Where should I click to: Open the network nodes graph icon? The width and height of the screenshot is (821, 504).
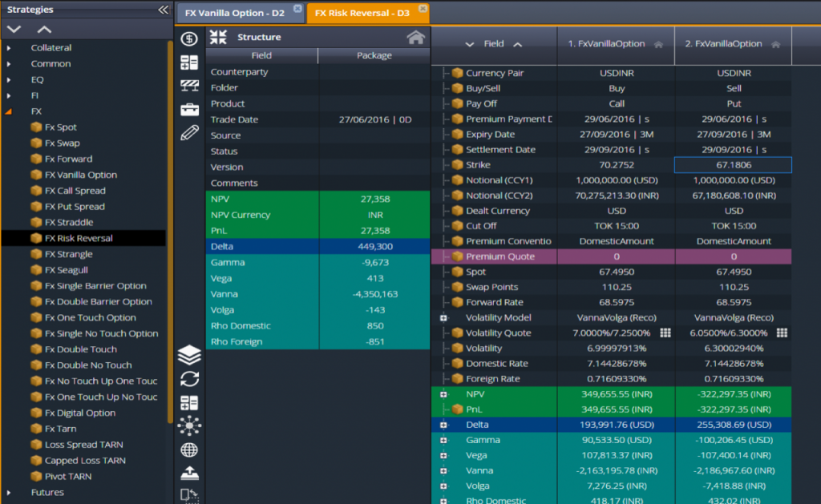tap(189, 425)
